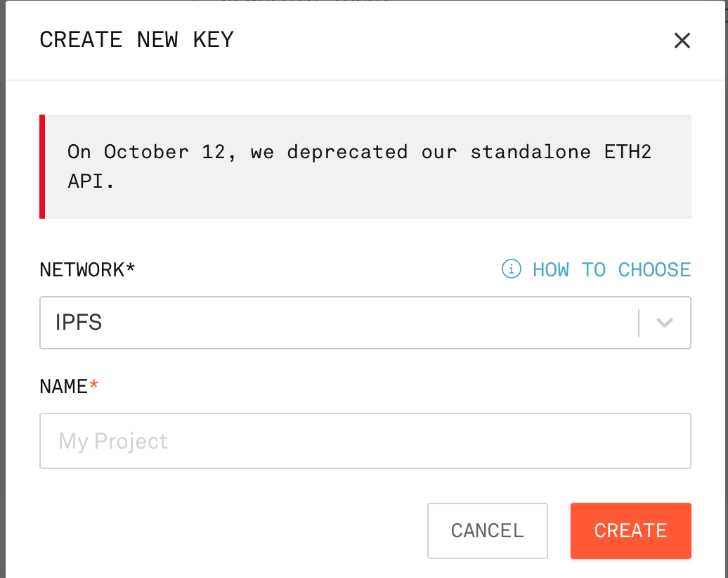This screenshot has width=728, height=578.
Task: Click the red accent bar on the notice
Action: point(42,167)
